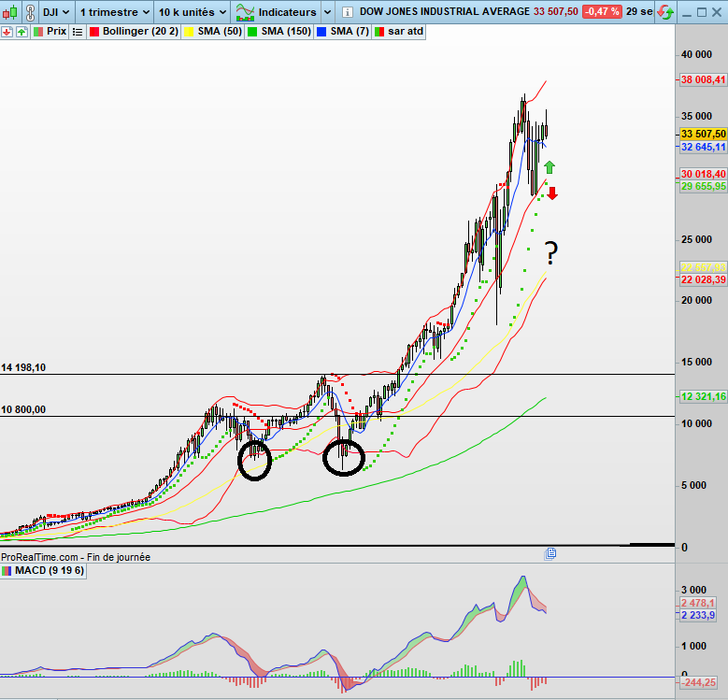728x700 pixels.
Task: Click the red '30 018,40' axis label
Action: click(x=703, y=174)
